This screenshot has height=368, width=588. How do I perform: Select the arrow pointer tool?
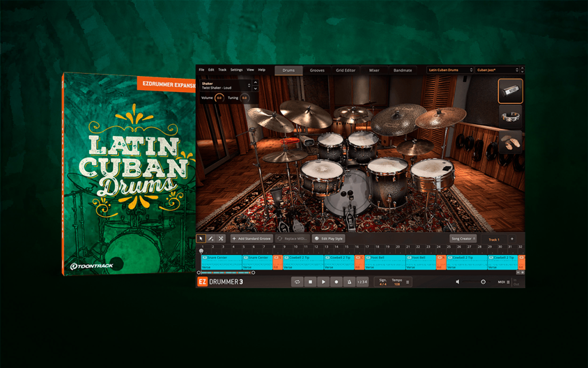pyautogui.click(x=201, y=239)
